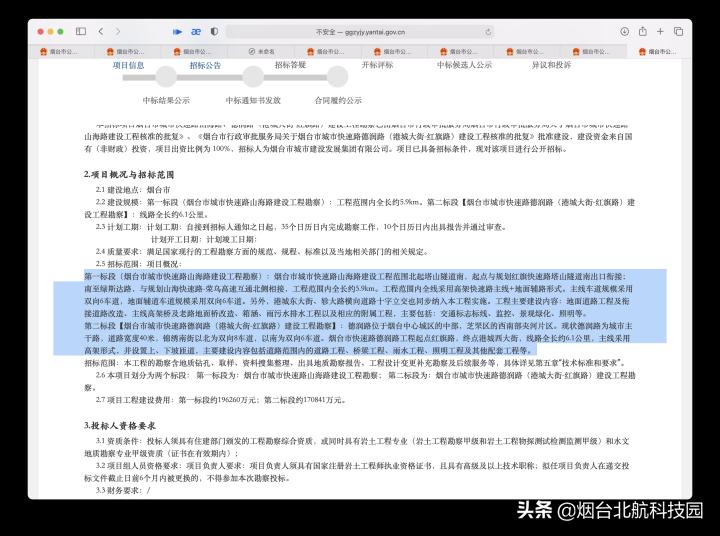Click the 2.4 质量要求 line
This screenshot has width=720, height=536.
(263, 252)
